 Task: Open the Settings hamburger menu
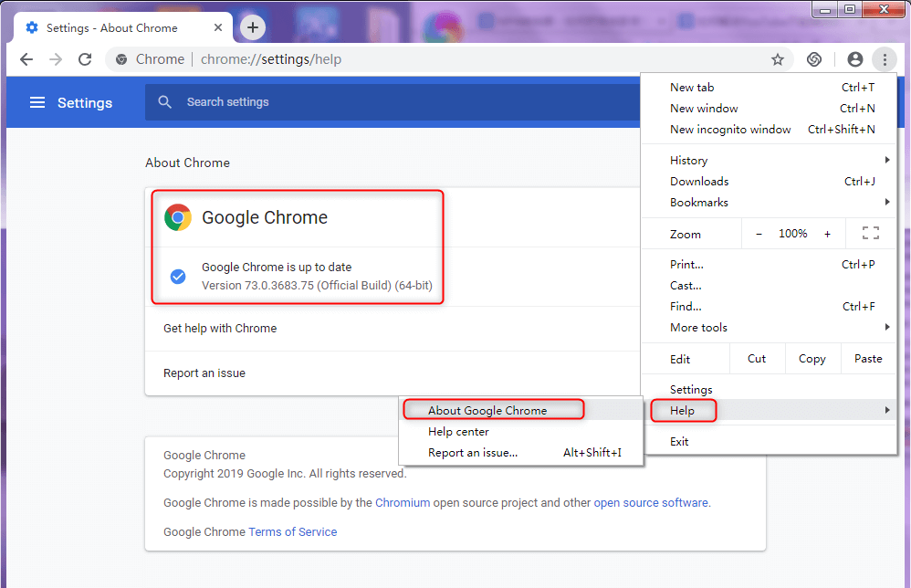tap(37, 103)
